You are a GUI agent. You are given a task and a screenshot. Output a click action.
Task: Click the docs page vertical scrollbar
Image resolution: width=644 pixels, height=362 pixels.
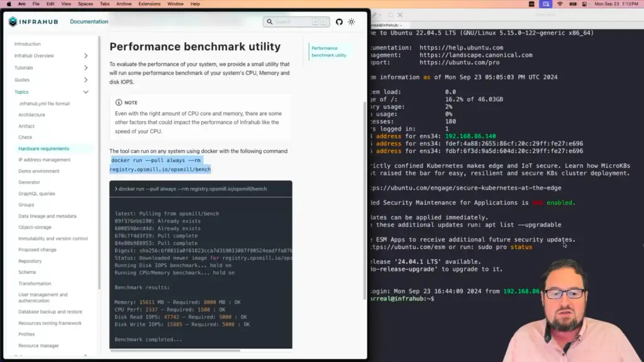point(365,200)
